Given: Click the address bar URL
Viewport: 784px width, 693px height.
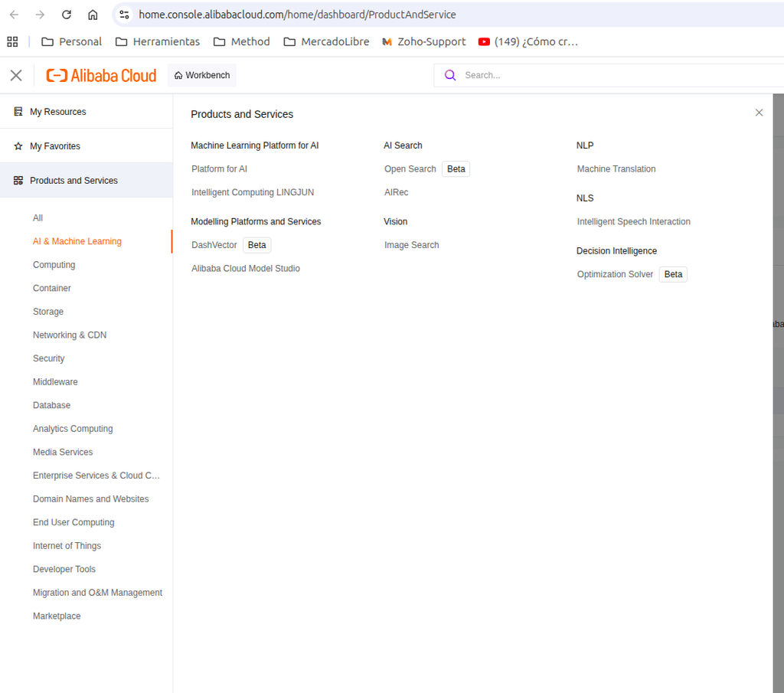Looking at the screenshot, I should 297,15.
